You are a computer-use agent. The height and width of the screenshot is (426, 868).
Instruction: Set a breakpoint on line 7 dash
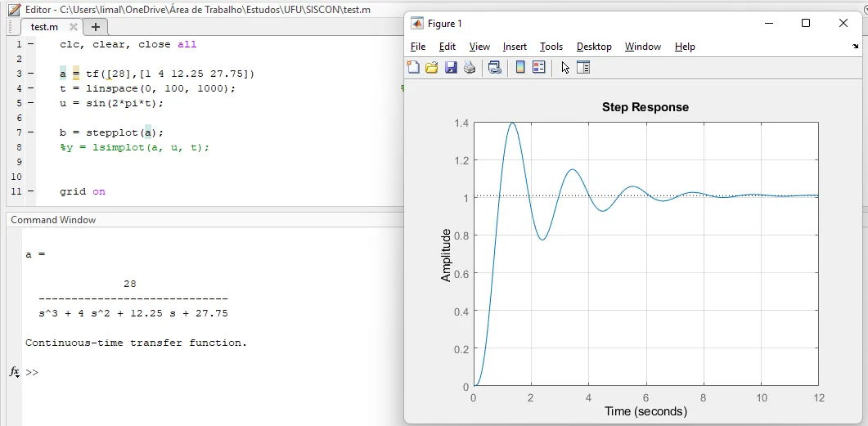coord(30,132)
